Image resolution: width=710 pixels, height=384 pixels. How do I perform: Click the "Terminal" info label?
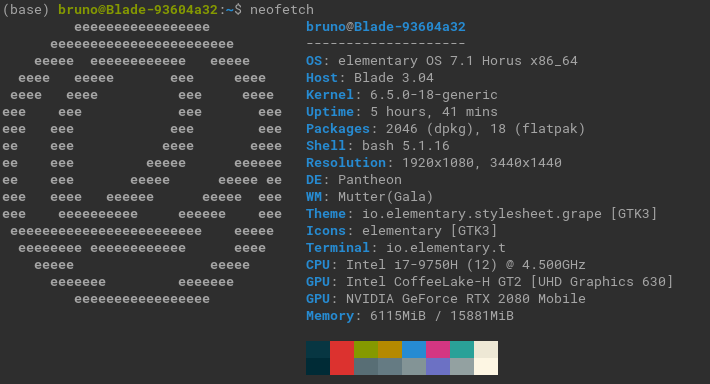[338, 248]
